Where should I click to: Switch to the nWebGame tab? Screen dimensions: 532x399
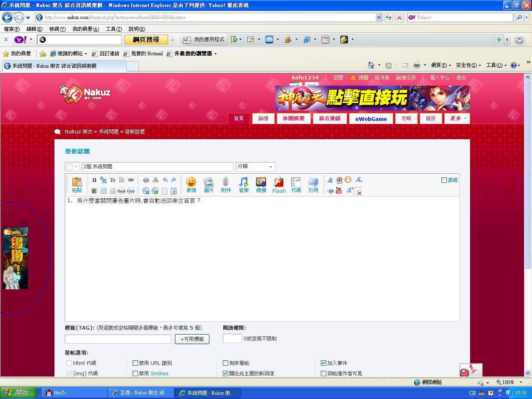[x=371, y=119]
